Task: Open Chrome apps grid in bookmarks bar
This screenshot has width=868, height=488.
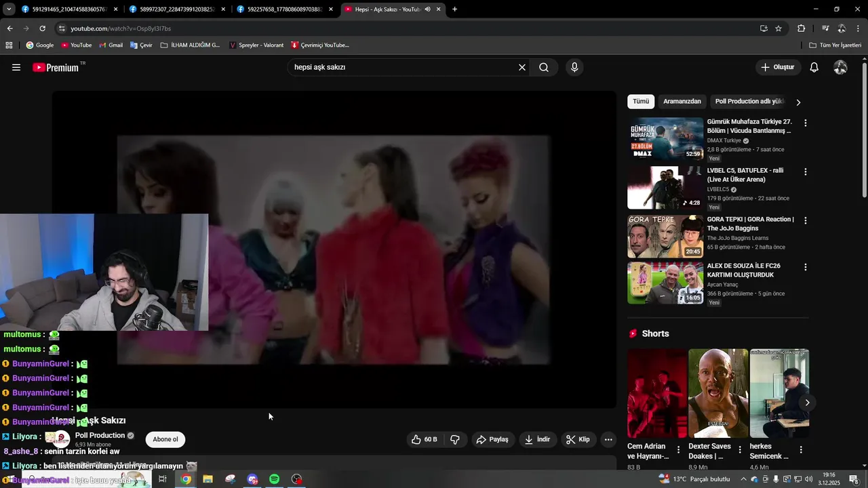Action: click(9, 45)
